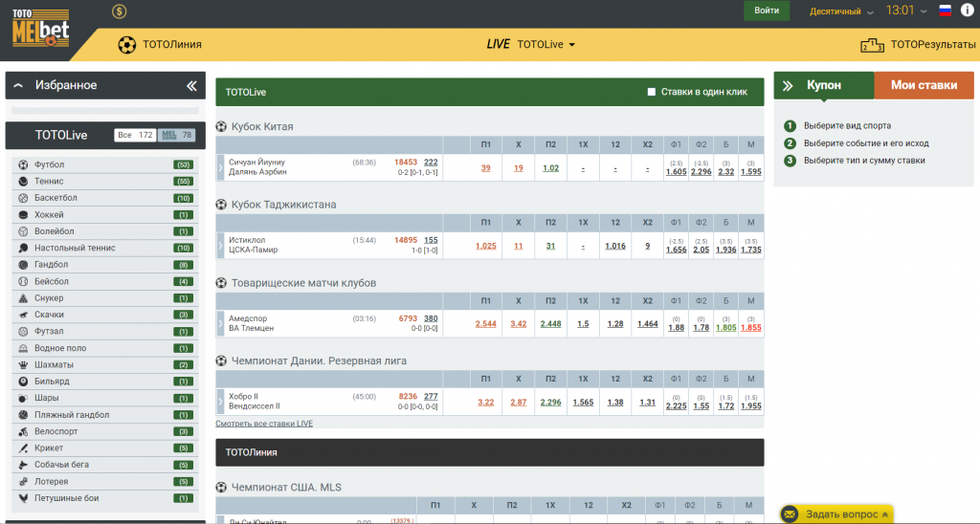
Task: Open the Десятичный odds format dropdown
Action: coord(841,11)
